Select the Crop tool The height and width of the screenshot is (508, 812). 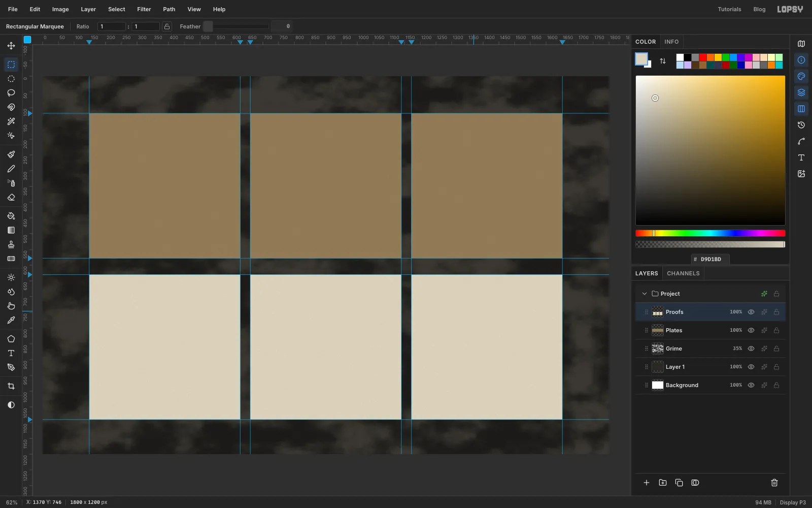[11, 386]
